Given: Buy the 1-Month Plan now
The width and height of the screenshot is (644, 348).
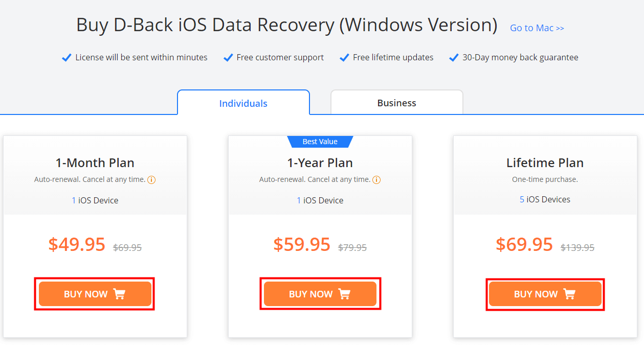Looking at the screenshot, I should pyautogui.click(x=95, y=294).
